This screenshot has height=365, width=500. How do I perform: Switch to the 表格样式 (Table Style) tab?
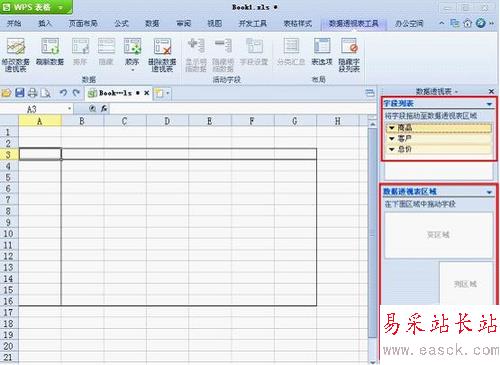(x=298, y=23)
